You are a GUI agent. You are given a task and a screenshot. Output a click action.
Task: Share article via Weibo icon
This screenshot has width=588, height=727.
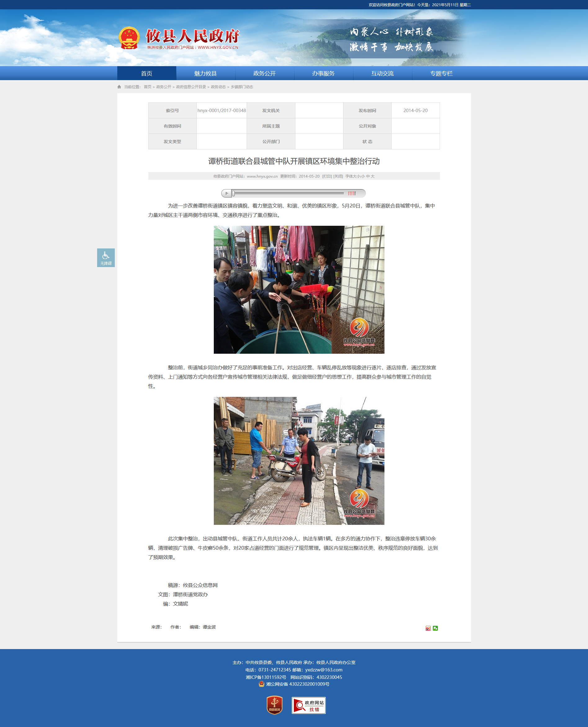[x=428, y=628]
